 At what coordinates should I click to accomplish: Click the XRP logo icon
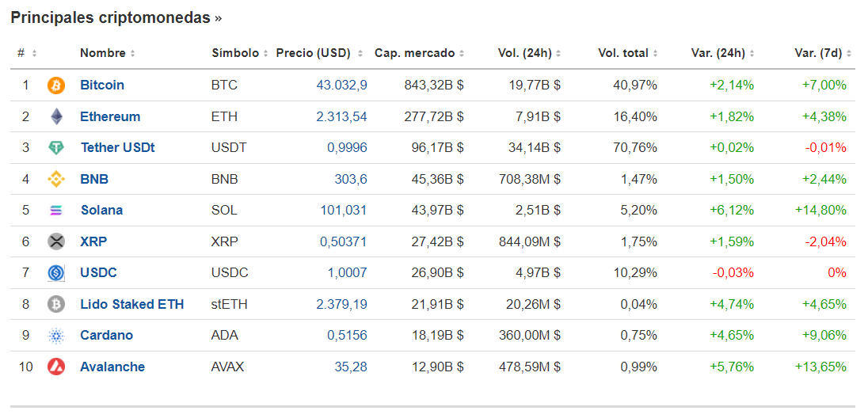pyautogui.click(x=56, y=241)
